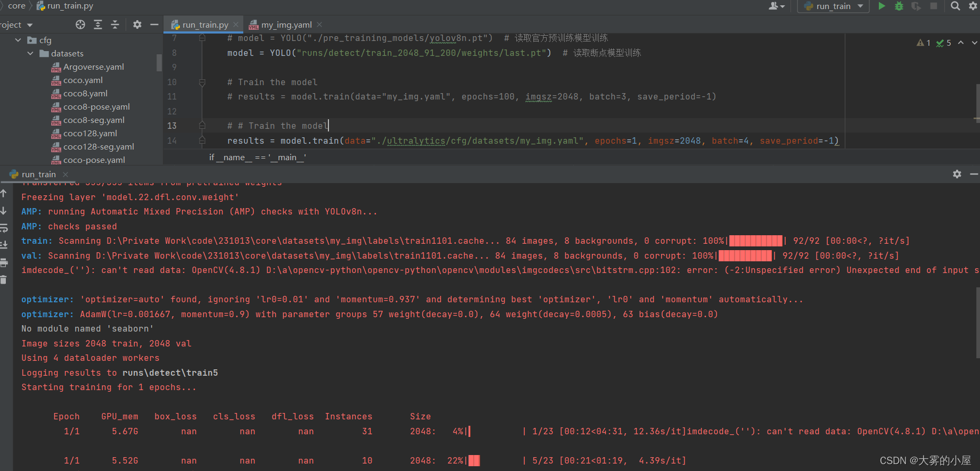Clear console output with trash icon

click(4, 279)
